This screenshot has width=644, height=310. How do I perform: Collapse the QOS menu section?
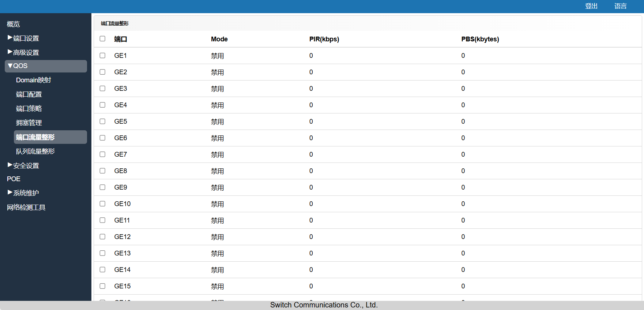pos(46,66)
